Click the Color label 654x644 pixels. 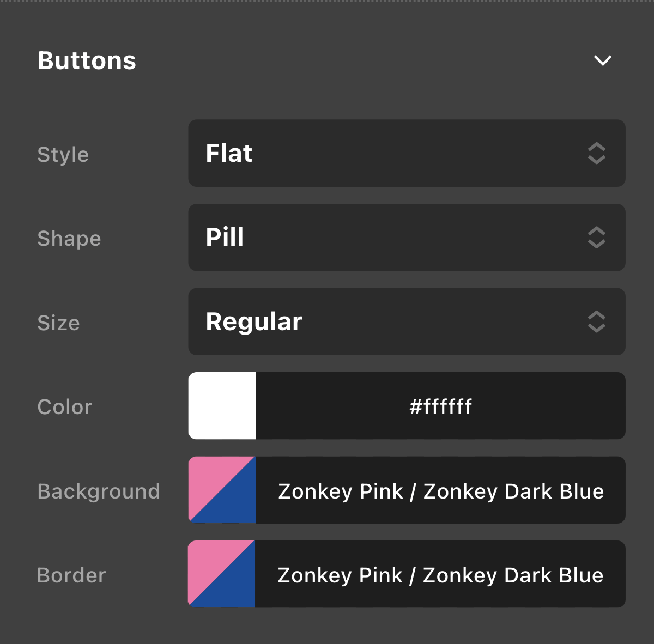point(65,407)
